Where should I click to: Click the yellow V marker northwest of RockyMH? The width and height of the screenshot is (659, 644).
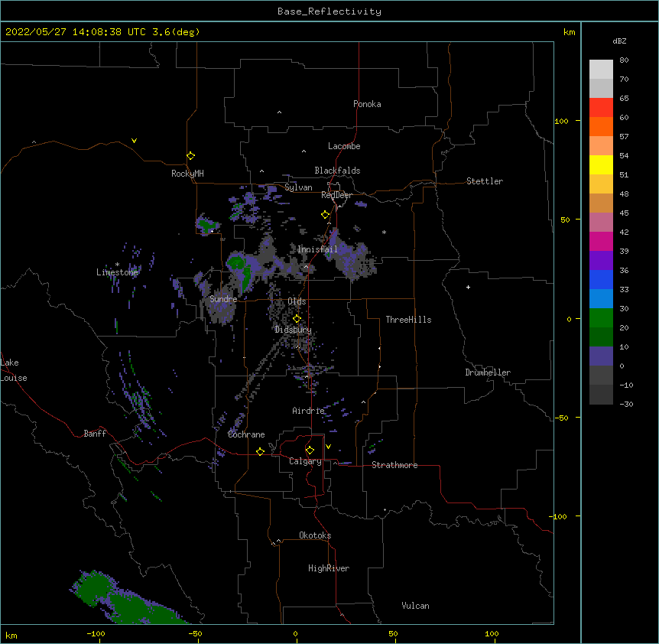pos(134,141)
